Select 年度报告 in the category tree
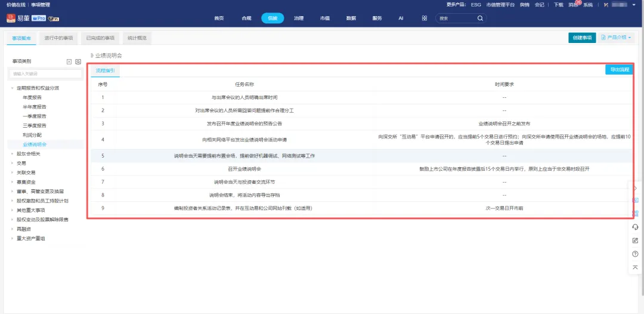The image size is (644, 314). 32,98
